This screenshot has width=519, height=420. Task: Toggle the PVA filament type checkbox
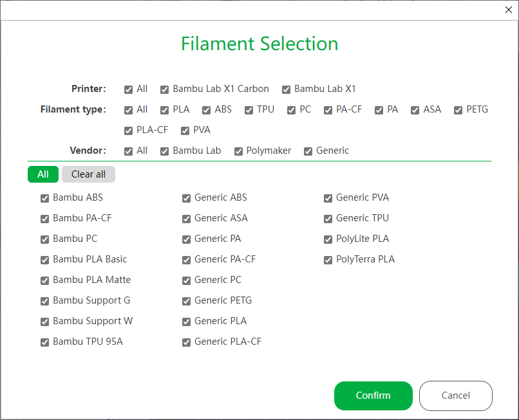(x=184, y=130)
